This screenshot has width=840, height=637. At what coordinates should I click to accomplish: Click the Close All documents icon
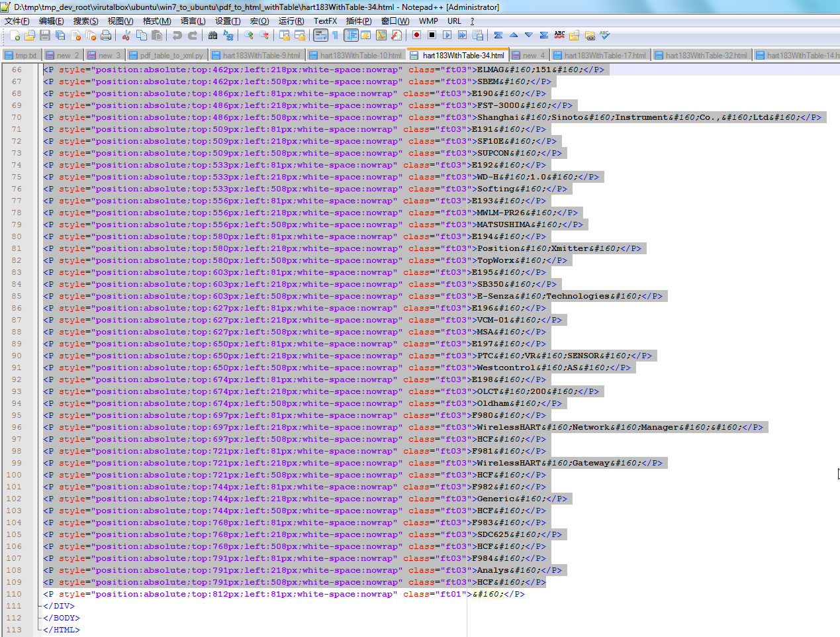coord(91,35)
